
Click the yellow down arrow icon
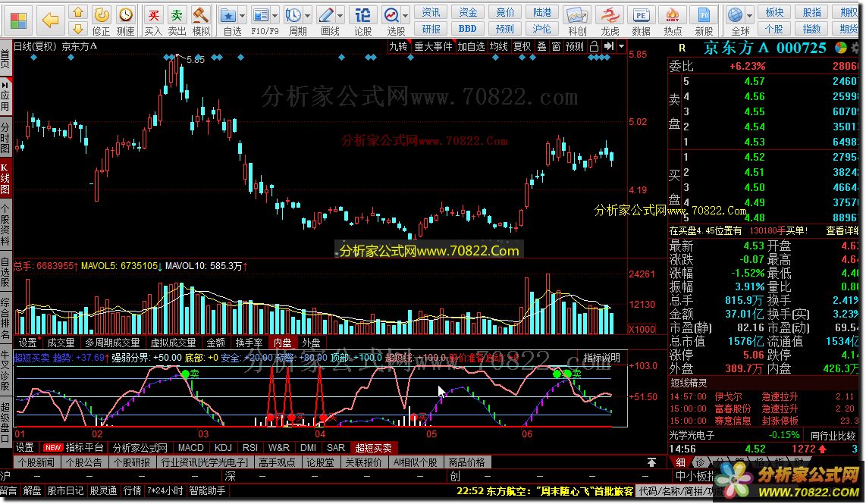pyautogui.click(x=78, y=28)
